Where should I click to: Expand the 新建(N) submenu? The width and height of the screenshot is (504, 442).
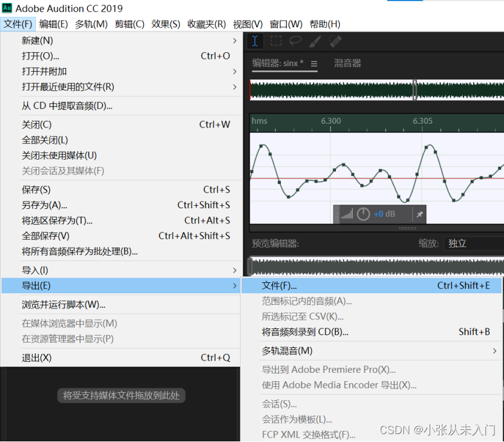click(x=121, y=41)
